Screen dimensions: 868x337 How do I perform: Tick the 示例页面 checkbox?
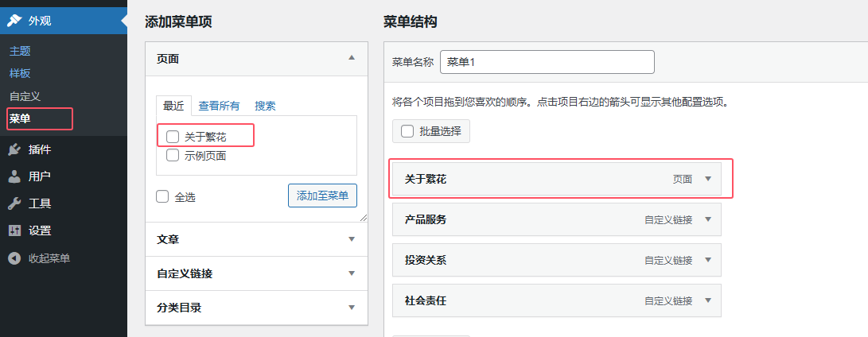point(173,156)
